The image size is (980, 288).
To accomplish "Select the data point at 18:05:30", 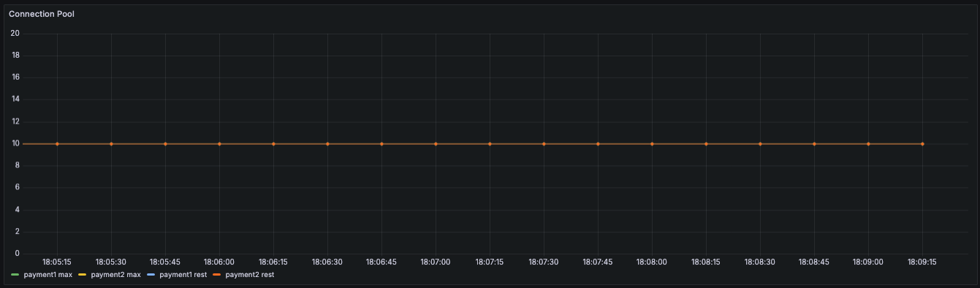I will 111,144.
